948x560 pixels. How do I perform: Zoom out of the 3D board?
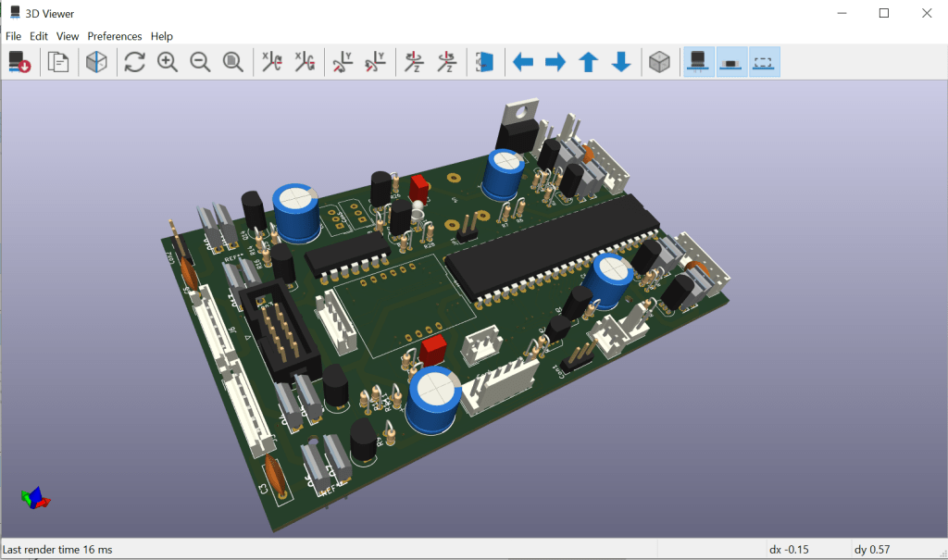coord(200,62)
